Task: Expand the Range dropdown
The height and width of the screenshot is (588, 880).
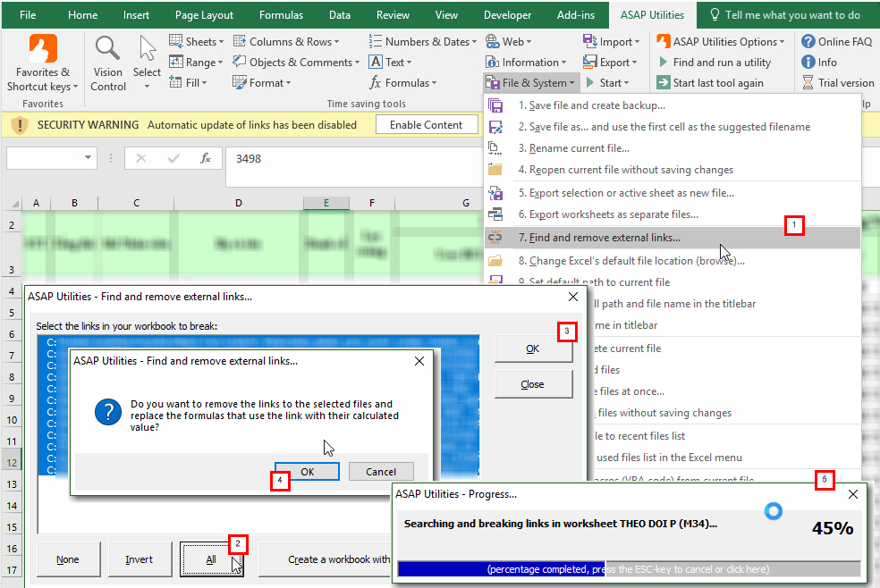Action: point(197,63)
